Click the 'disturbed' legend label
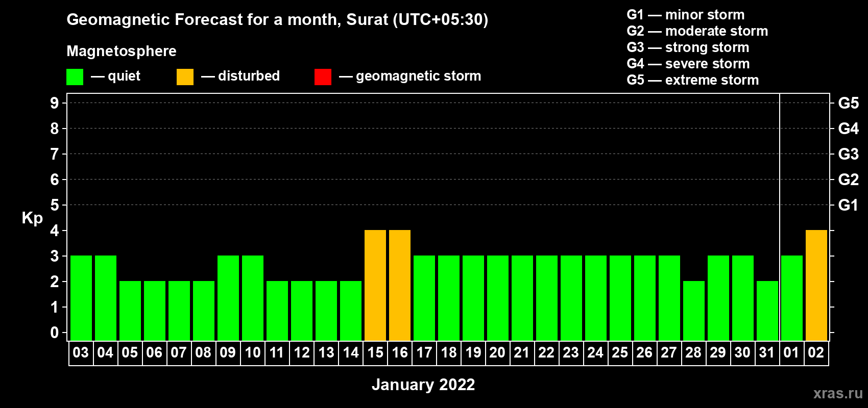 pos(249,76)
